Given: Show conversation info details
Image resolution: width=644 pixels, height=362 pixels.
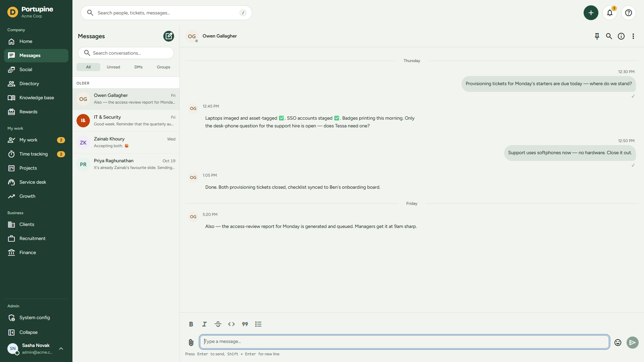Looking at the screenshot, I should (621, 36).
